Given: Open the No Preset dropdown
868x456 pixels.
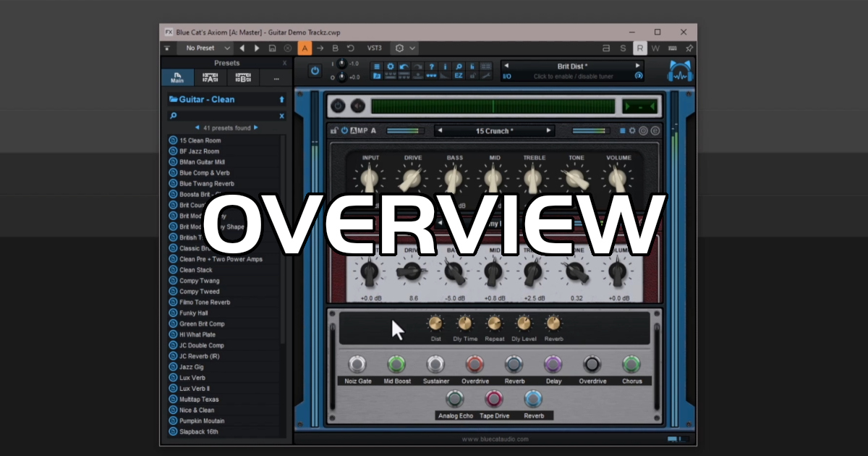Looking at the screenshot, I should (x=206, y=48).
